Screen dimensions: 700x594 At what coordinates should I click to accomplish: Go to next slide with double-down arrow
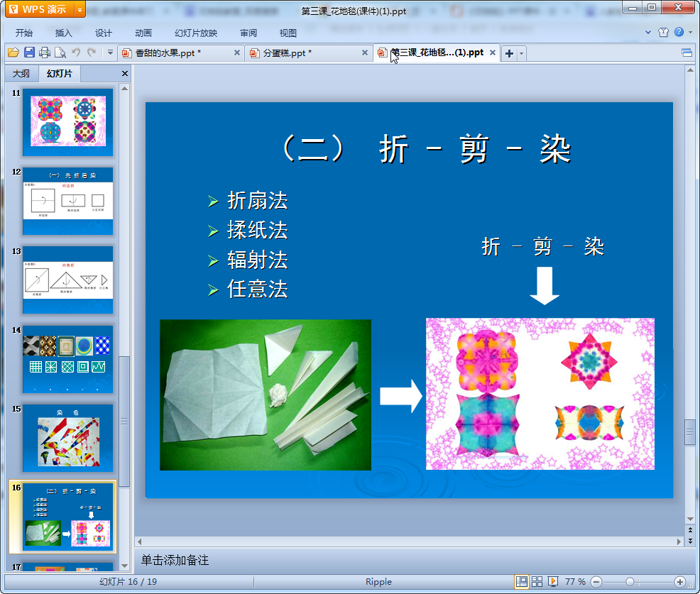[x=690, y=541]
